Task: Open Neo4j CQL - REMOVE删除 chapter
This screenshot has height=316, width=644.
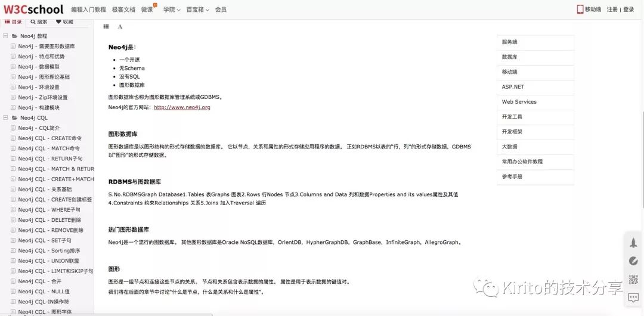Action: click(x=51, y=230)
